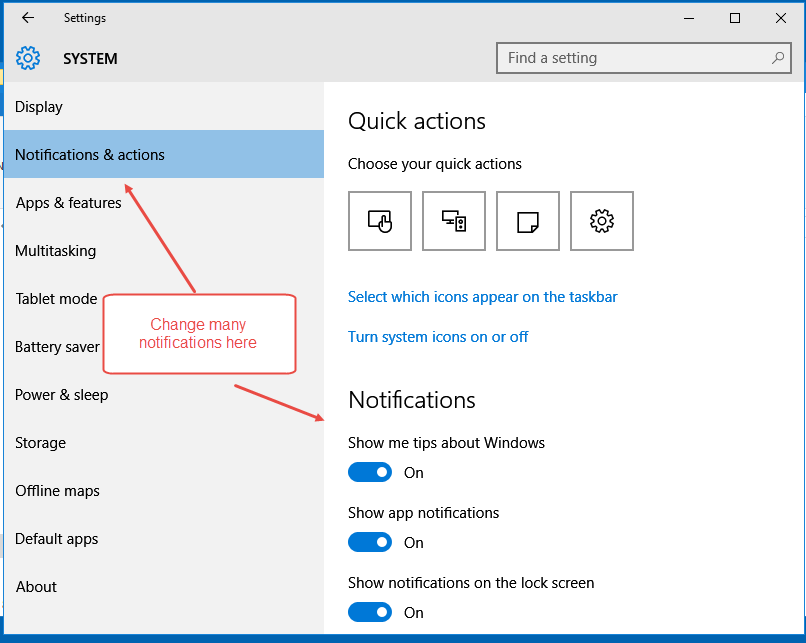Screen dimensions: 806x643
Task: Go to Storage settings
Action: coord(164,443)
